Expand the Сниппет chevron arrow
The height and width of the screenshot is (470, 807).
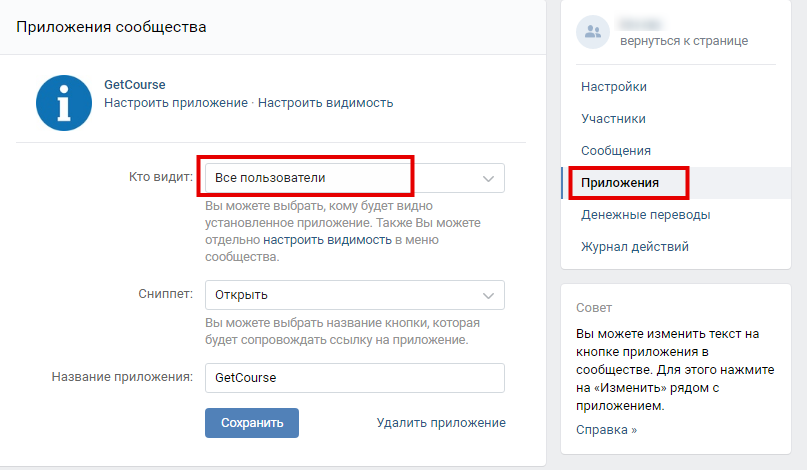coord(488,295)
